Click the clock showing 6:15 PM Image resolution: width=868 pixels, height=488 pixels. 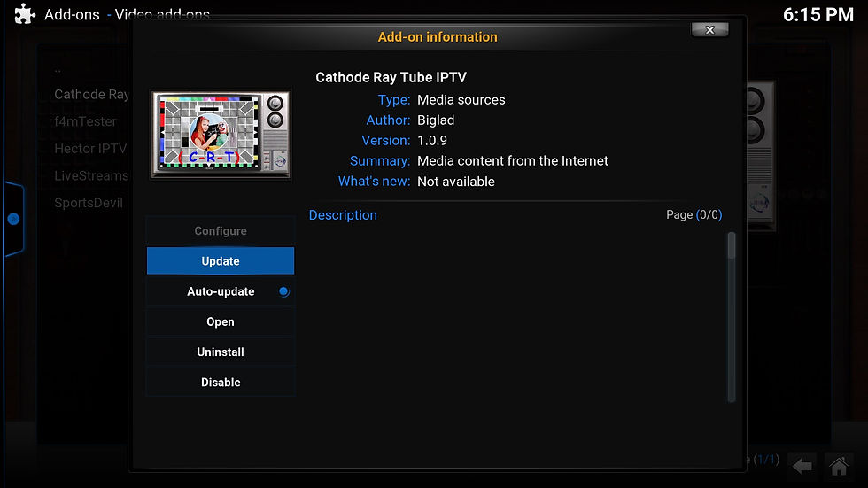click(x=818, y=15)
